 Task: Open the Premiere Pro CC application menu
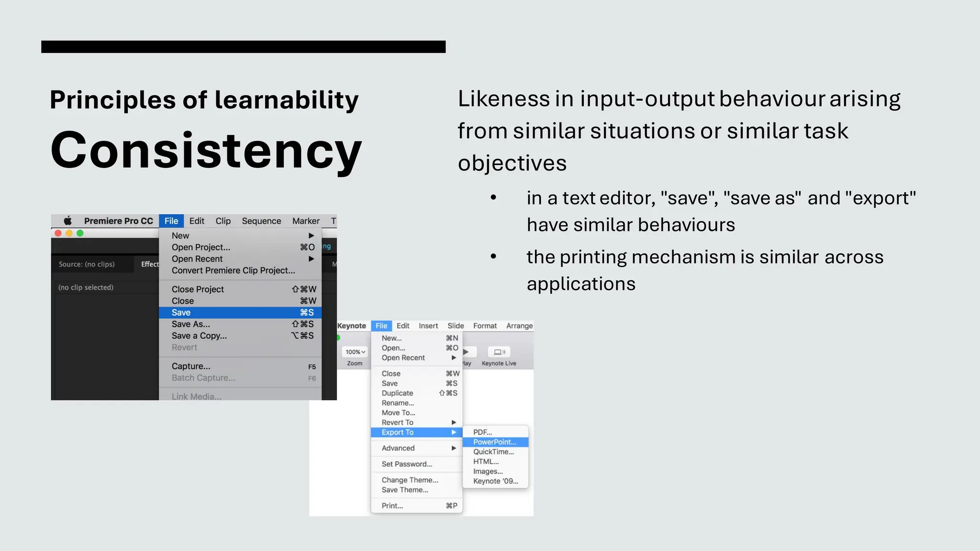tap(119, 221)
